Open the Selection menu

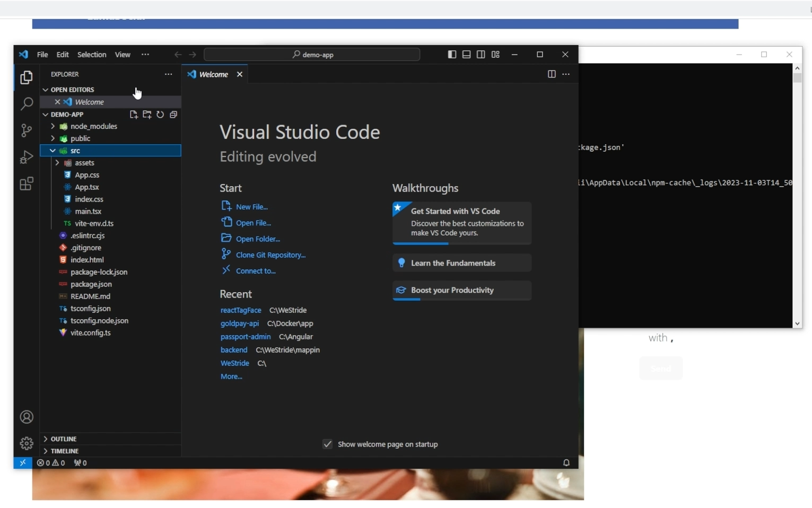pos(92,55)
